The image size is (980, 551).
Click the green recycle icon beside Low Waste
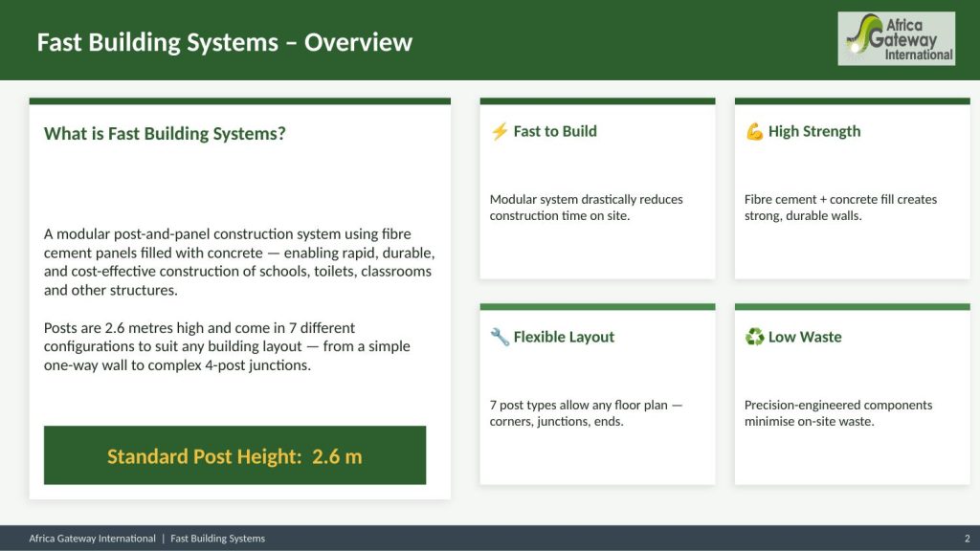(754, 337)
